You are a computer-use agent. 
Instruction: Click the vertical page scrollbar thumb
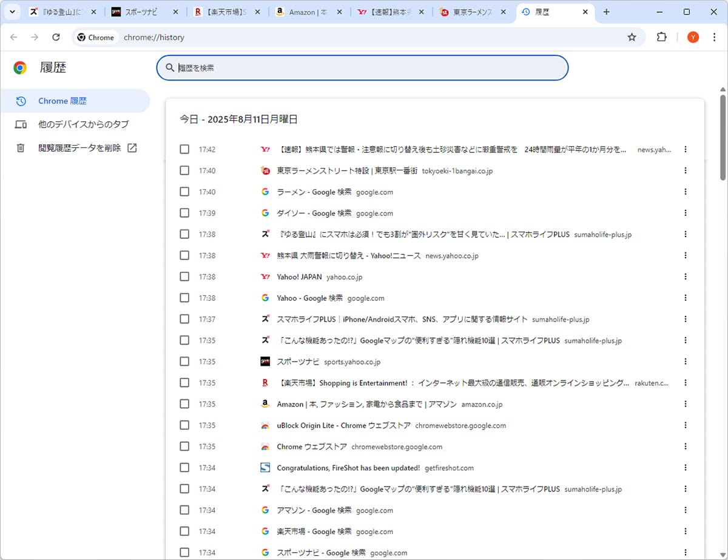[x=723, y=137]
